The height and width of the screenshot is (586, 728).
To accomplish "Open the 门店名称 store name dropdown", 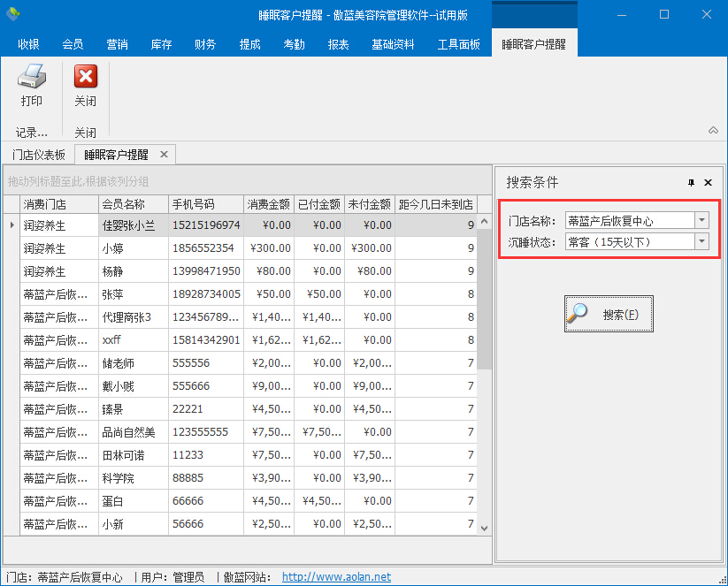I will tap(701, 220).
